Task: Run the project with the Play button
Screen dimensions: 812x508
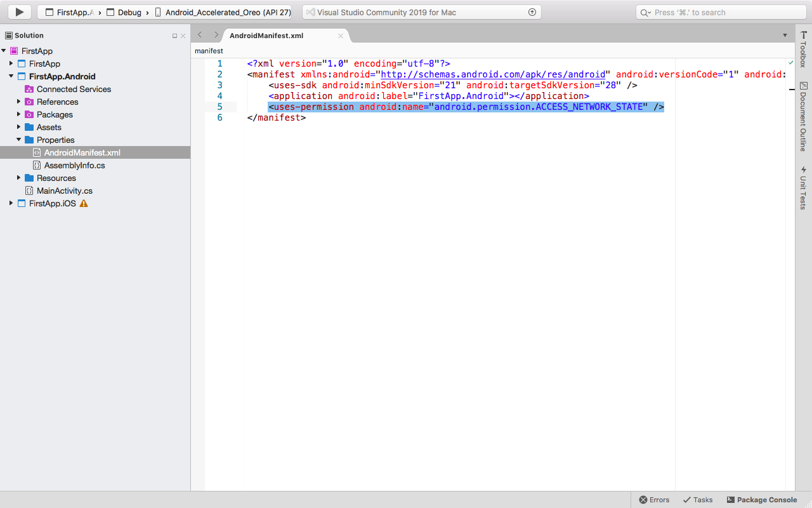Action: click(x=20, y=12)
